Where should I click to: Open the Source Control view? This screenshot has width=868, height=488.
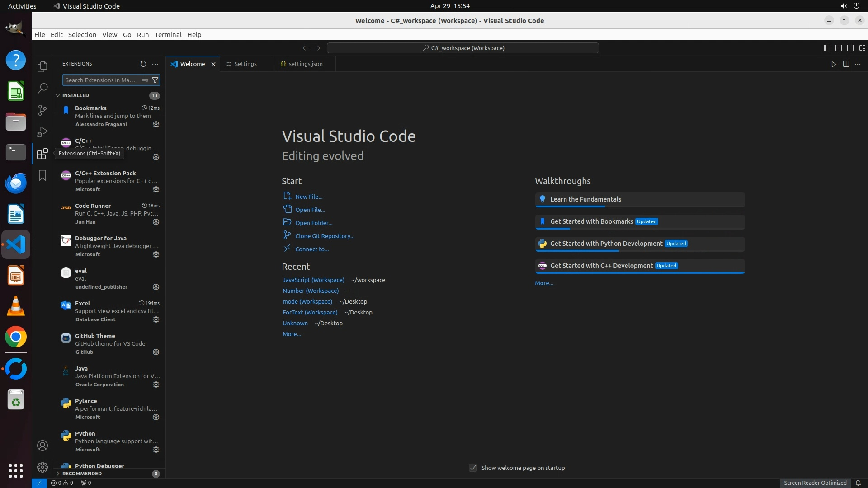click(42, 110)
